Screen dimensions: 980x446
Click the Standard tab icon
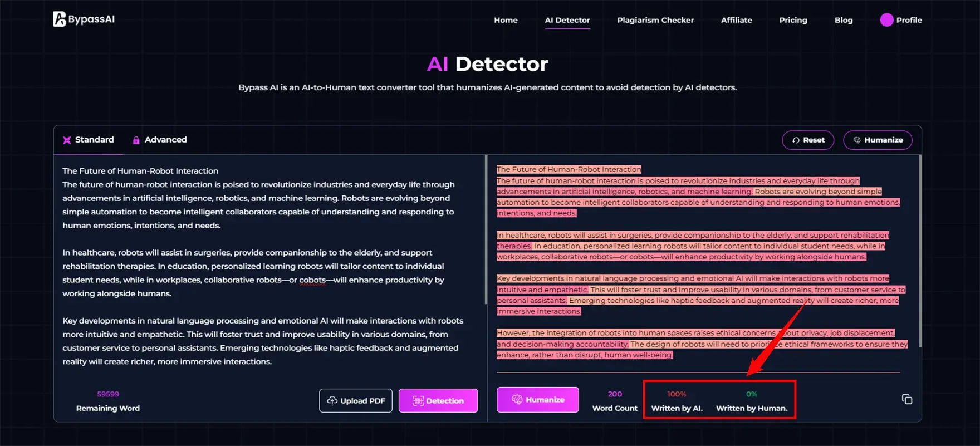(x=67, y=140)
